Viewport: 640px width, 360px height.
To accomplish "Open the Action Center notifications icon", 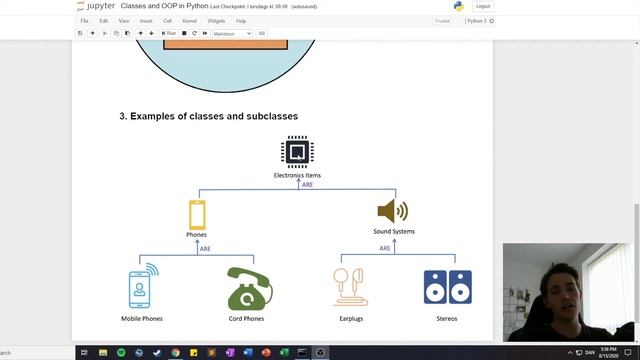I will [628, 353].
